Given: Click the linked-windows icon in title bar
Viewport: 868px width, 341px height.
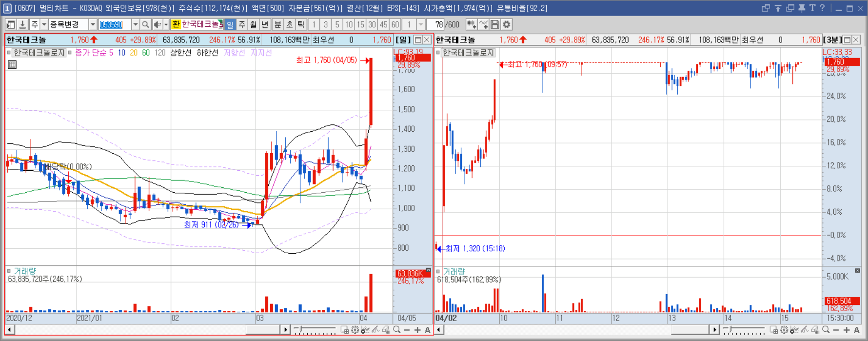Looking at the screenshot, I should click(x=766, y=8).
